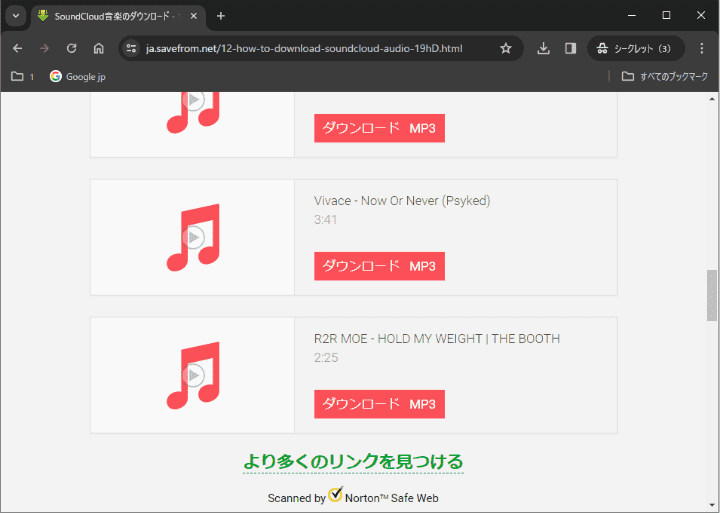720x513 pixels.
Task: Play the Vivace - Now Or Never preview
Action: click(x=194, y=237)
